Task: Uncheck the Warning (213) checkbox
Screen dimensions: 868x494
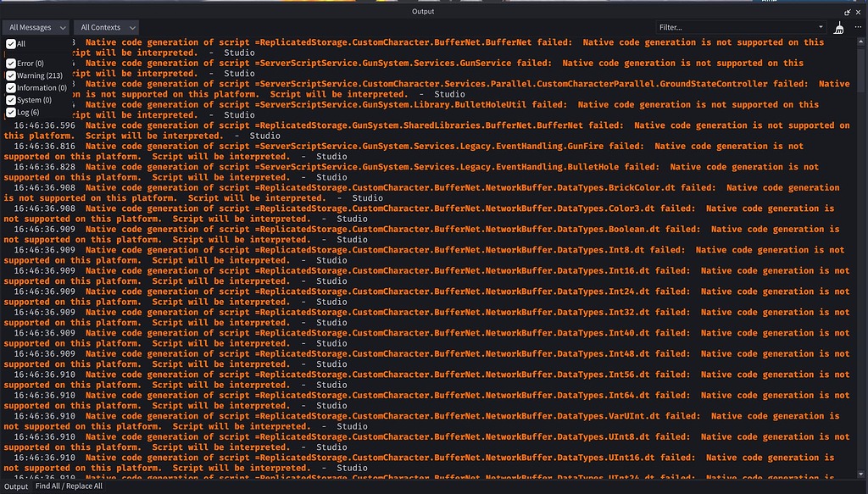Action: [9, 74]
